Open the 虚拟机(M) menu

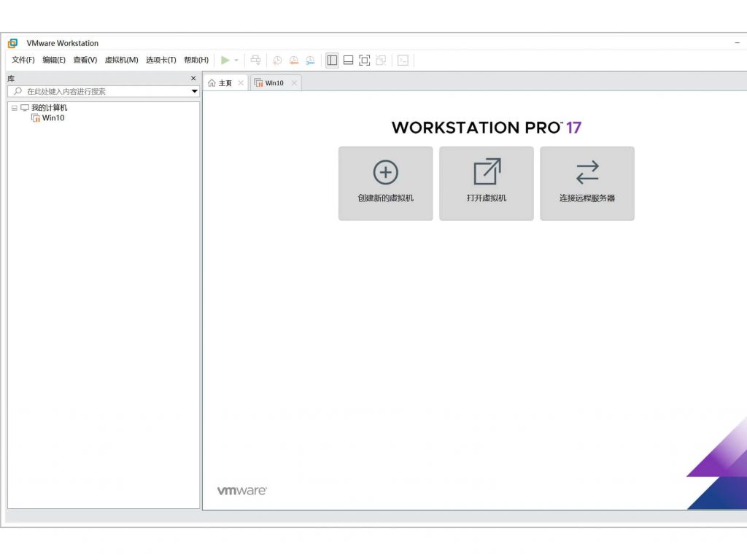pos(121,61)
